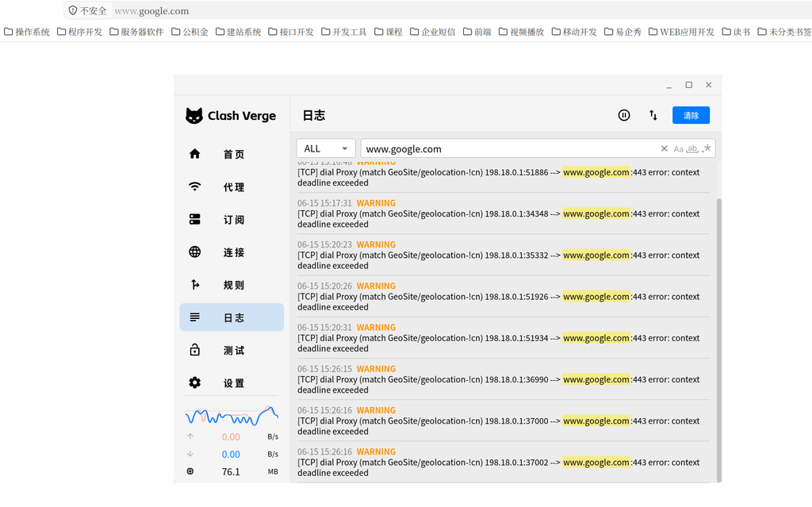Viewport: 812px width, 507px height.
Task: Open the 课程 bookmark folder
Action: 389,33
